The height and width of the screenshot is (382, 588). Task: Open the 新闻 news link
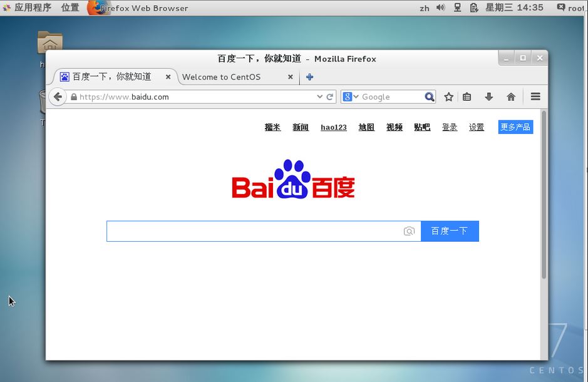tap(301, 128)
